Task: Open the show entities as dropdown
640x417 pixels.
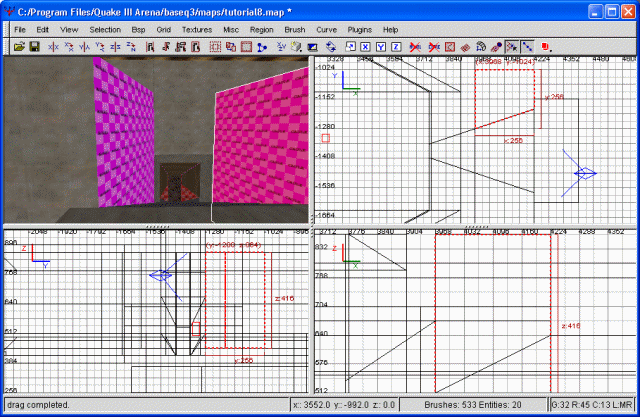Action: 546,47
